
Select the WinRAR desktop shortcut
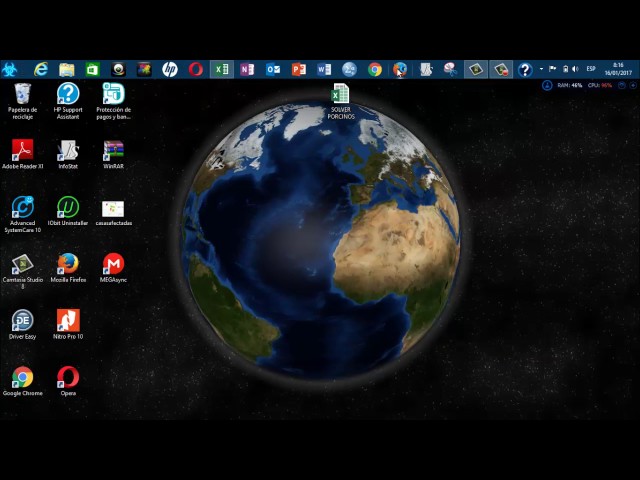[113, 154]
